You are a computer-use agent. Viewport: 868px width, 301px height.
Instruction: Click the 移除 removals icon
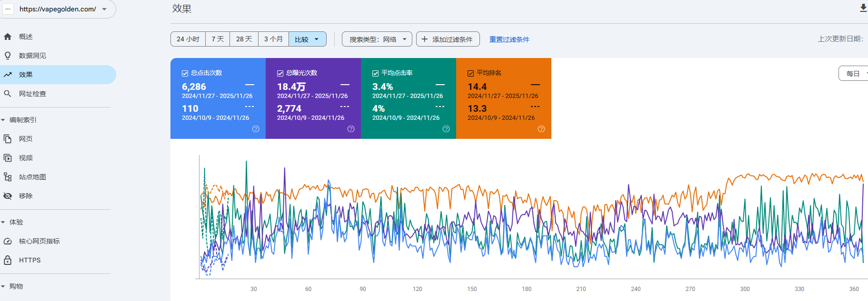coord(8,196)
